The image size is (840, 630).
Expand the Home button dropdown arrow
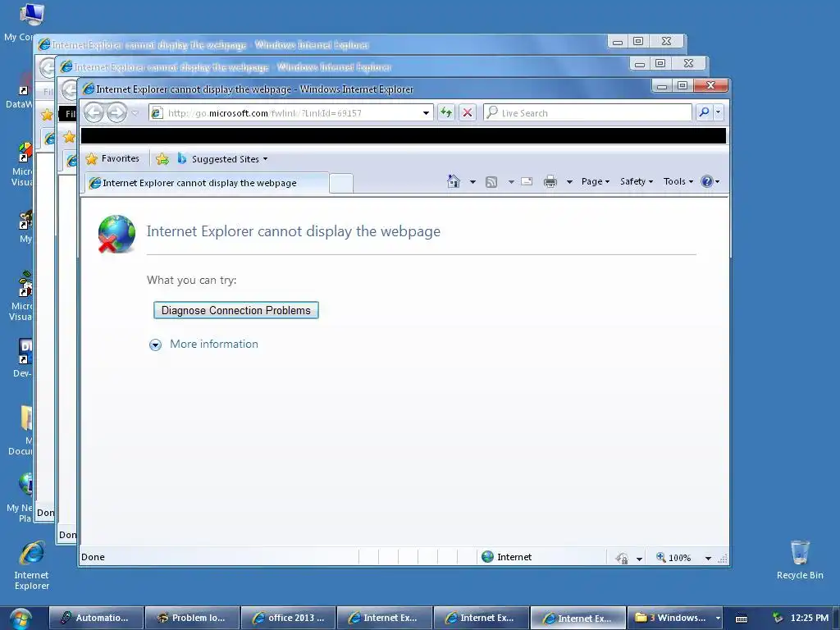(x=472, y=181)
